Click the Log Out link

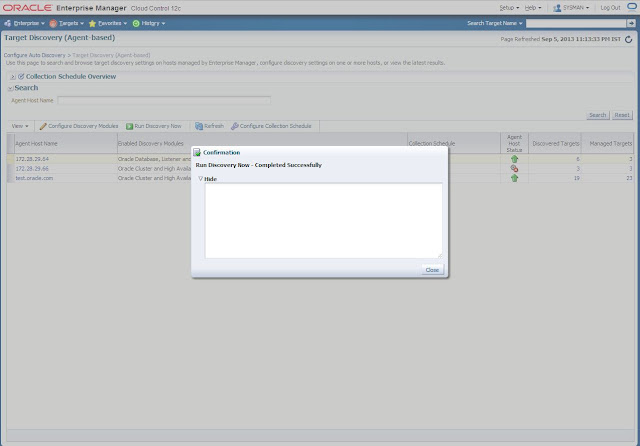pos(610,8)
